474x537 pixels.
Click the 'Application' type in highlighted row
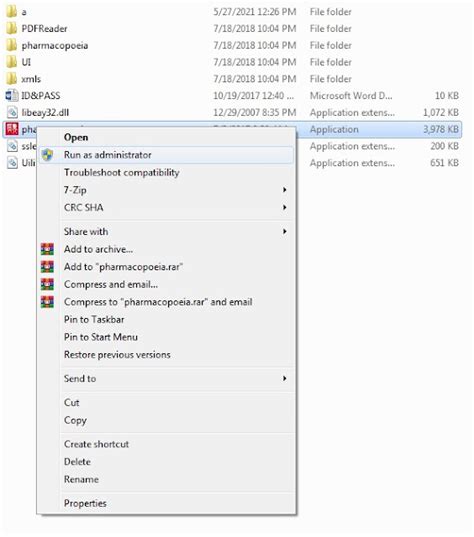334,129
